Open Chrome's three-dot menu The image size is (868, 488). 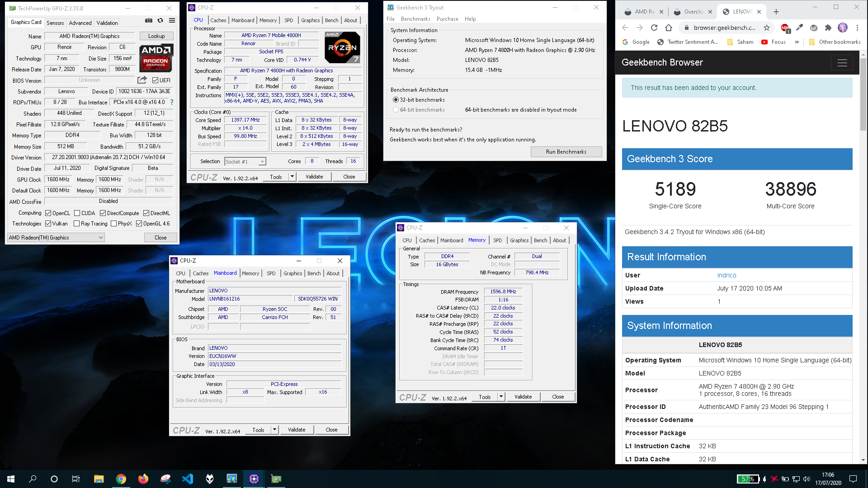click(x=857, y=28)
